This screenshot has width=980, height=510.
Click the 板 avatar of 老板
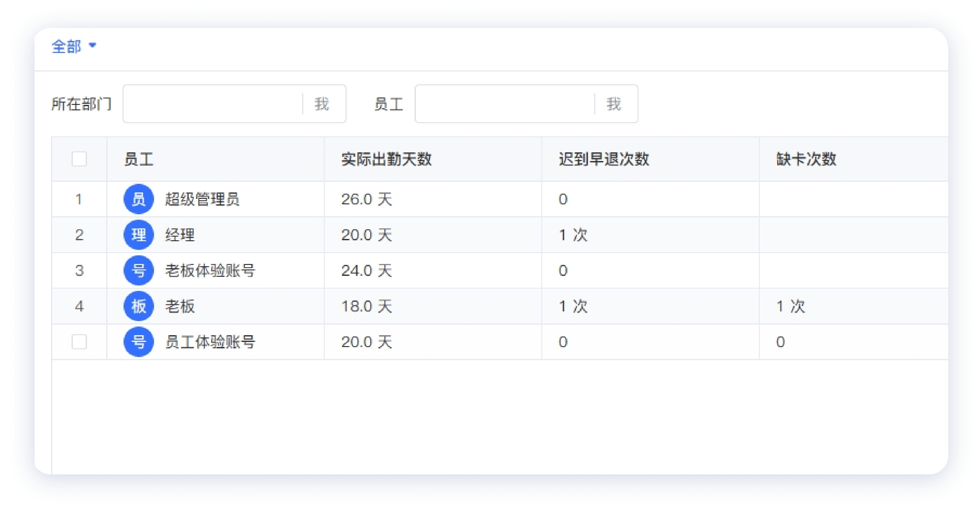coord(139,306)
